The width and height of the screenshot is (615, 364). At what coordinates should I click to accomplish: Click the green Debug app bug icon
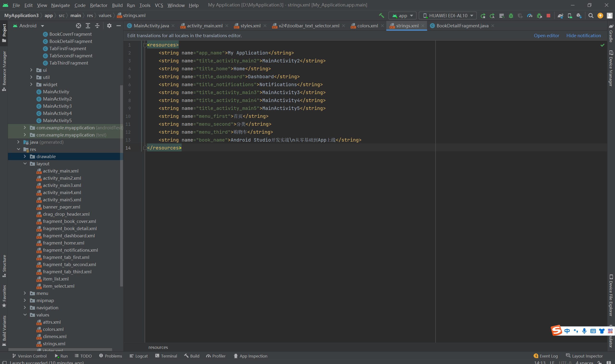tap(511, 16)
